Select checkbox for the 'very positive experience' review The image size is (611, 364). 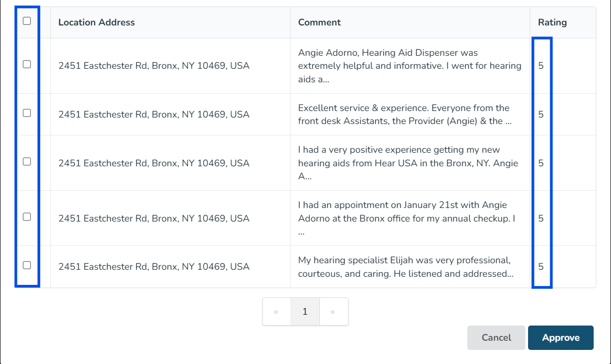[x=27, y=162]
